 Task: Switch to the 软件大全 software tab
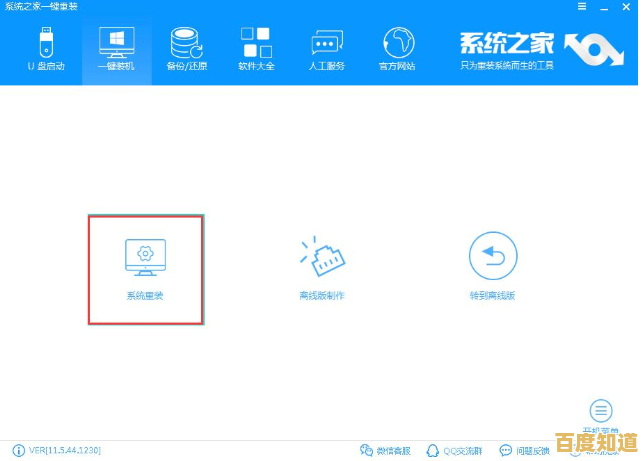coord(256,49)
